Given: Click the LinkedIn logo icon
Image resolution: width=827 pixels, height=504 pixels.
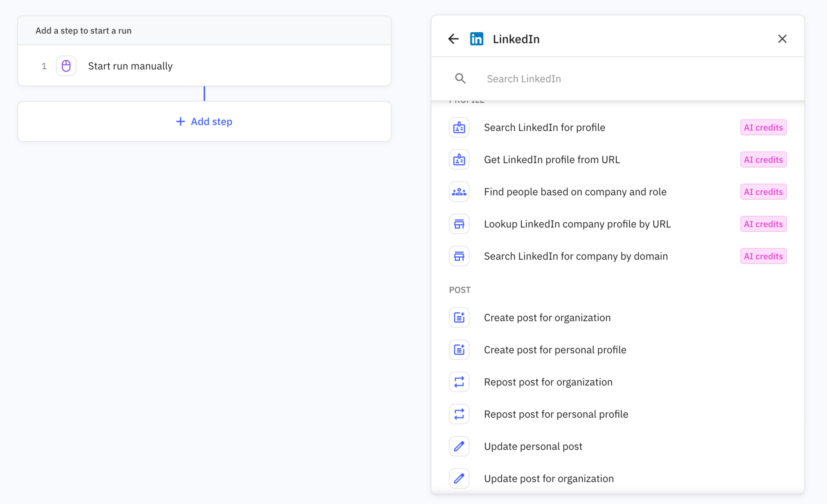Looking at the screenshot, I should tap(476, 39).
